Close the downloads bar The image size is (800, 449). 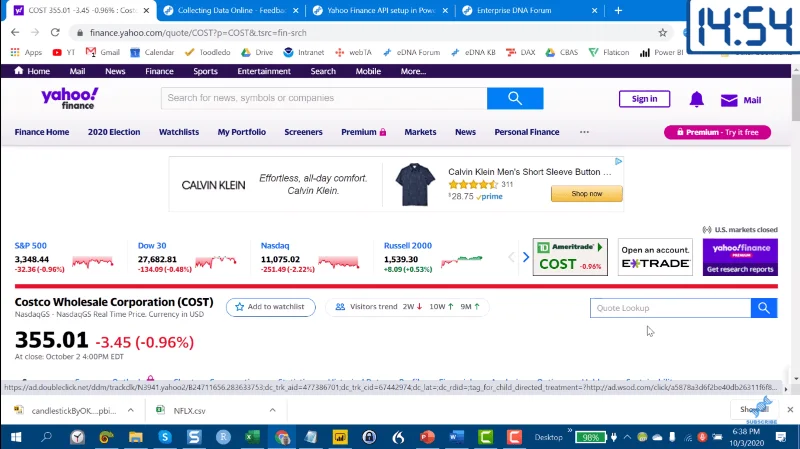(790, 409)
